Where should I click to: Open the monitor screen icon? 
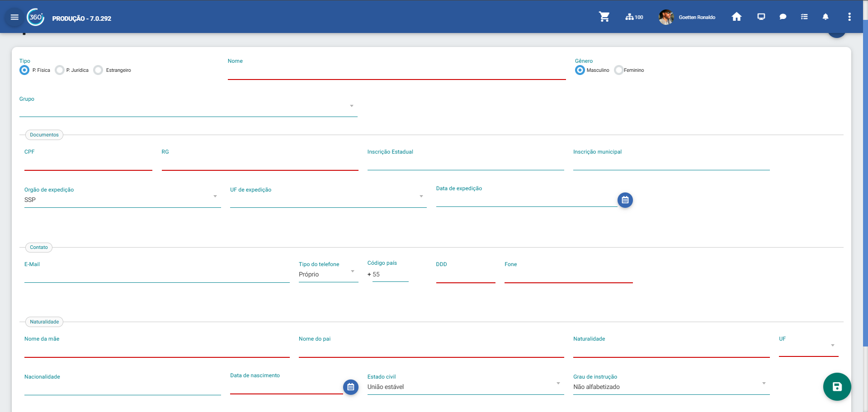click(x=761, y=17)
